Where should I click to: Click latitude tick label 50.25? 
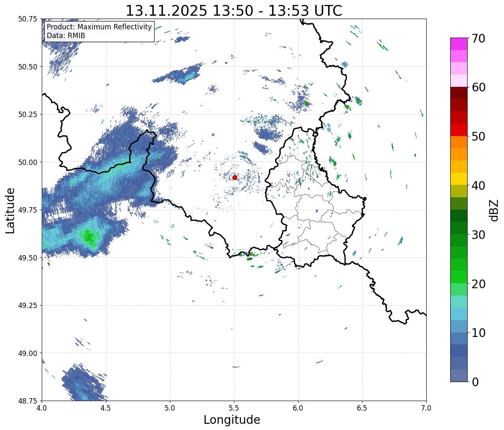click(x=28, y=115)
